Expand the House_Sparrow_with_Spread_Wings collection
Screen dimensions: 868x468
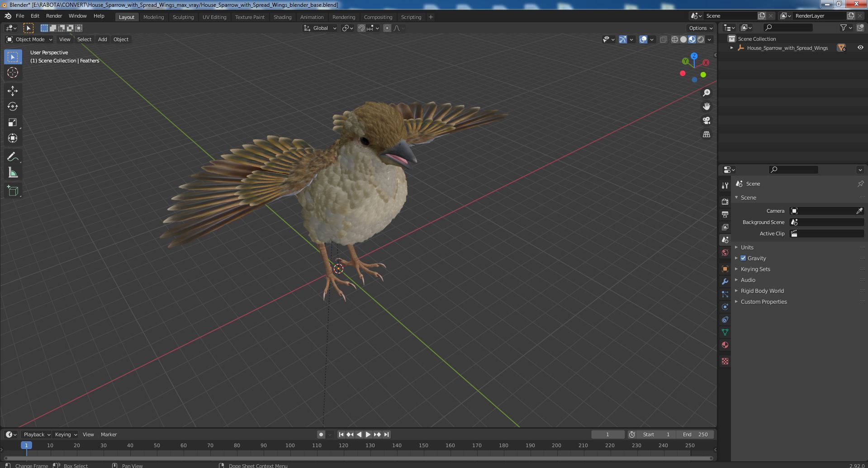click(732, 48)
